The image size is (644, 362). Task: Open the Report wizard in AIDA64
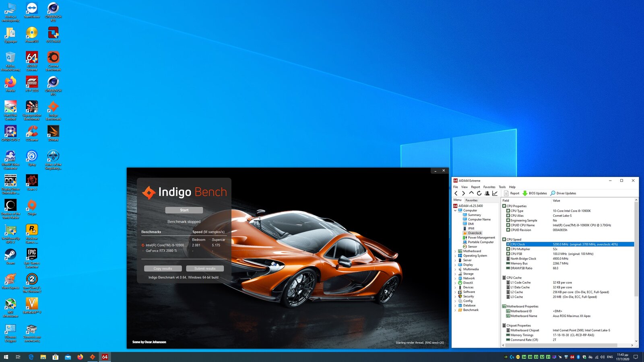pos(512,193)
